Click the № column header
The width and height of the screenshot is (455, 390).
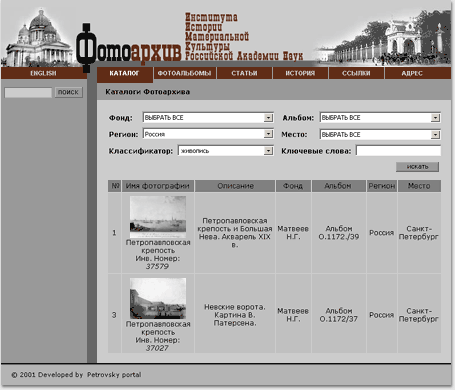[x=115, y=186]
